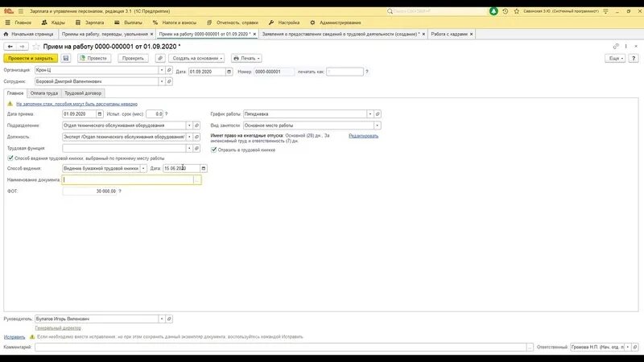This screenshot has width=644, height=362.
Task: Click the Проверить button
Action: pos(133,58)
